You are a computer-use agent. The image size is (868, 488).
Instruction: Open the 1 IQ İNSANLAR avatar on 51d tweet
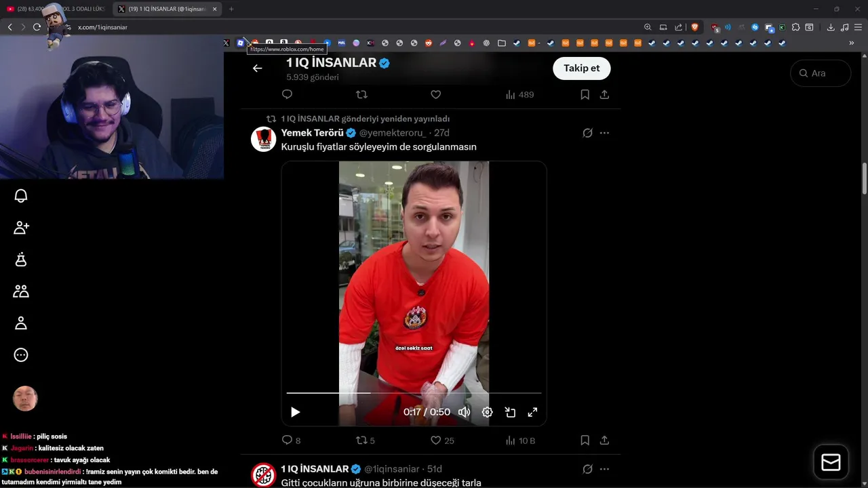(x=264, y=474)
